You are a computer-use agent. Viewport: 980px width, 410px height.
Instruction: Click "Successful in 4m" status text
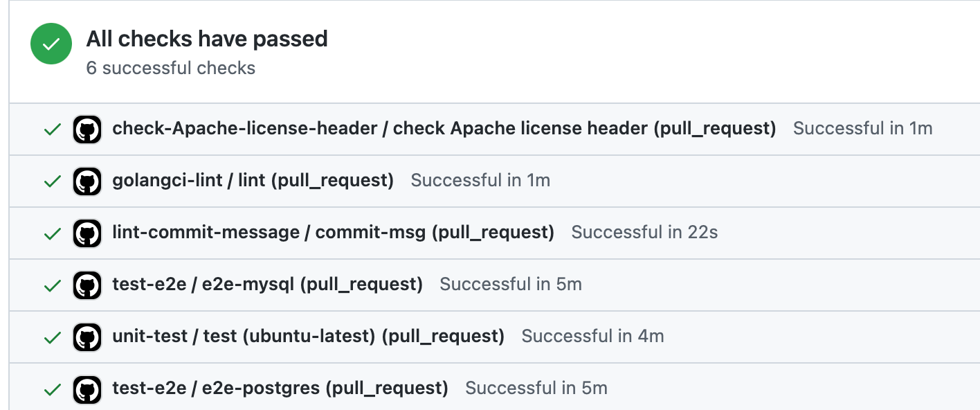click(x=592, y=337)
